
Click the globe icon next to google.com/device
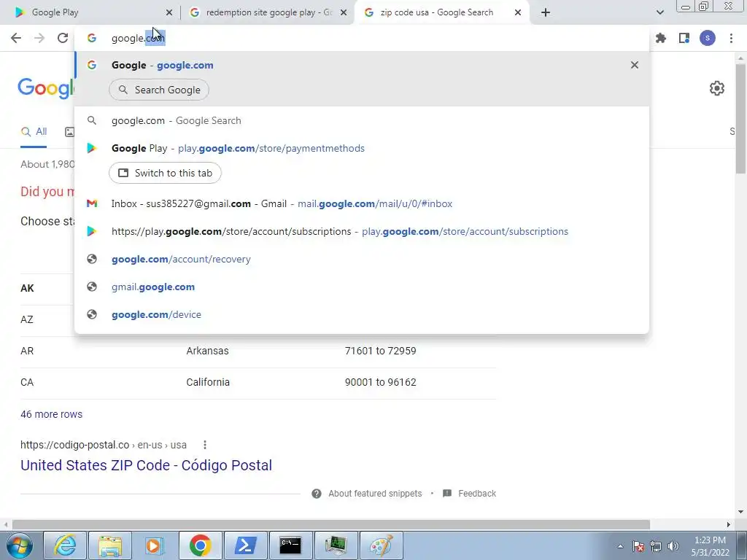click(92, 314)
